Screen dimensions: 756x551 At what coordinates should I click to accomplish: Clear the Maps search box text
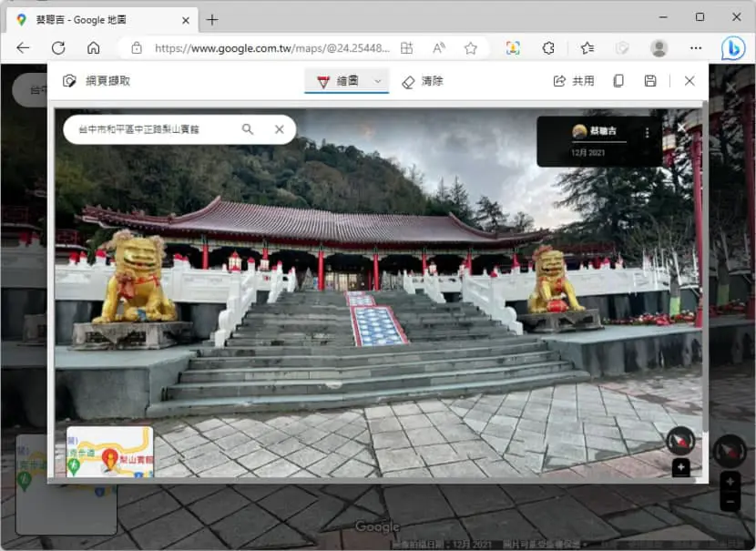(279, 129)
